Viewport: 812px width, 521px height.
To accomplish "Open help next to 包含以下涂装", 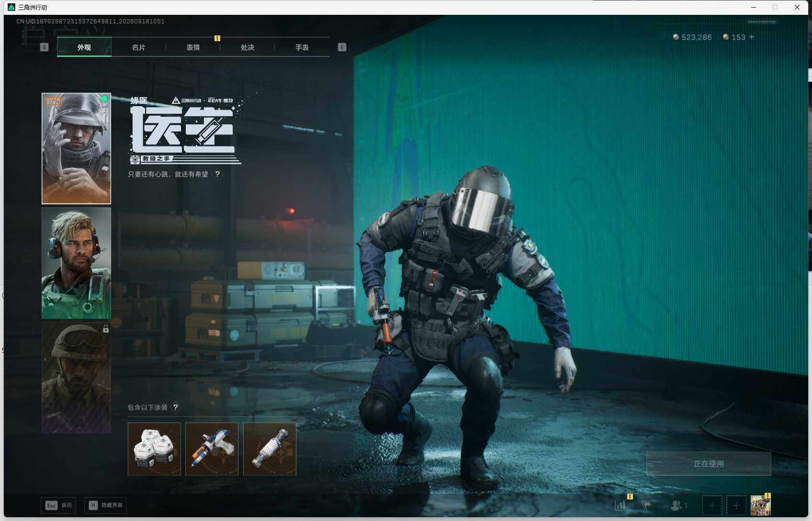I will (x=176, y=407).
